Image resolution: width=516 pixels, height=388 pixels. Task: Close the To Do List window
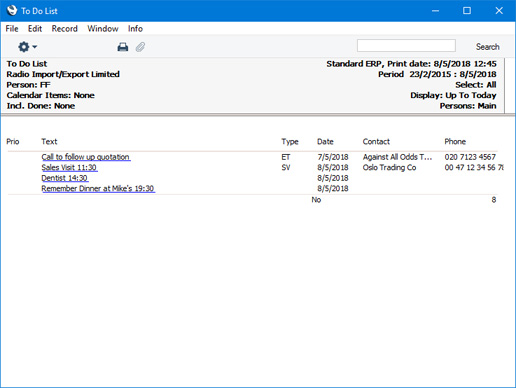499,11
